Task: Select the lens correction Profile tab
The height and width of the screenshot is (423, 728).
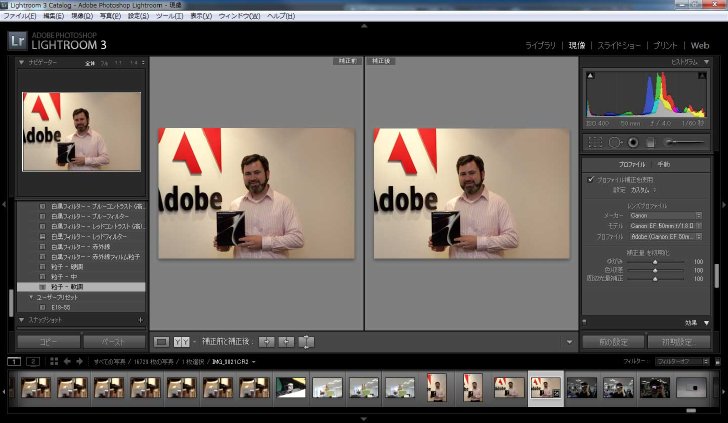Action: (x=631, y=164)
